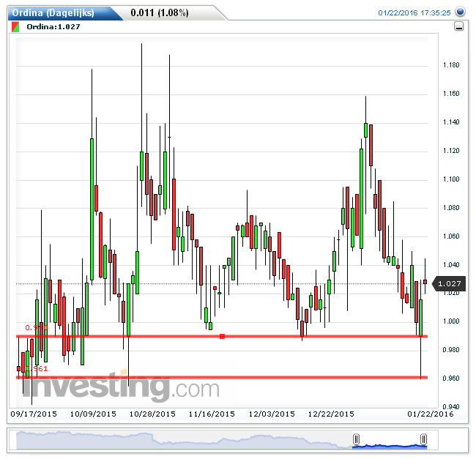Click the lower 0.961 red support line
Image resolution: width=476 pixels, height=459 pixels.
pos(222,377)
